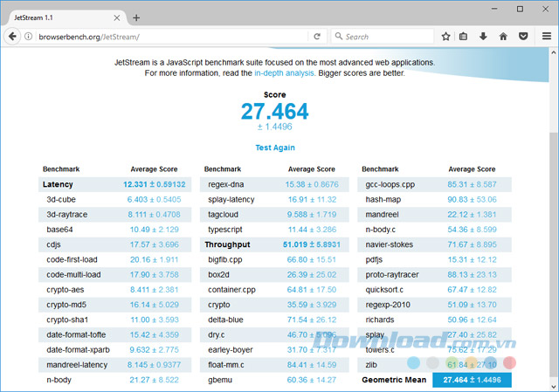The height and width of the screenshot is (392, 559).
Task: Select the tagcloud score 9.588 ± 1.719
Action: click(312, 215)
